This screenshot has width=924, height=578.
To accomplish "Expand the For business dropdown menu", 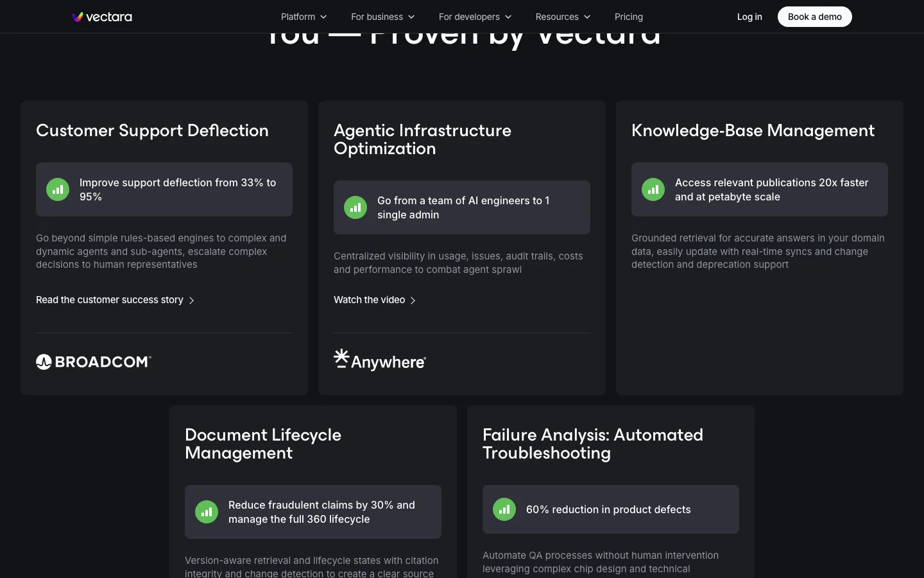I will pos(383,17).
